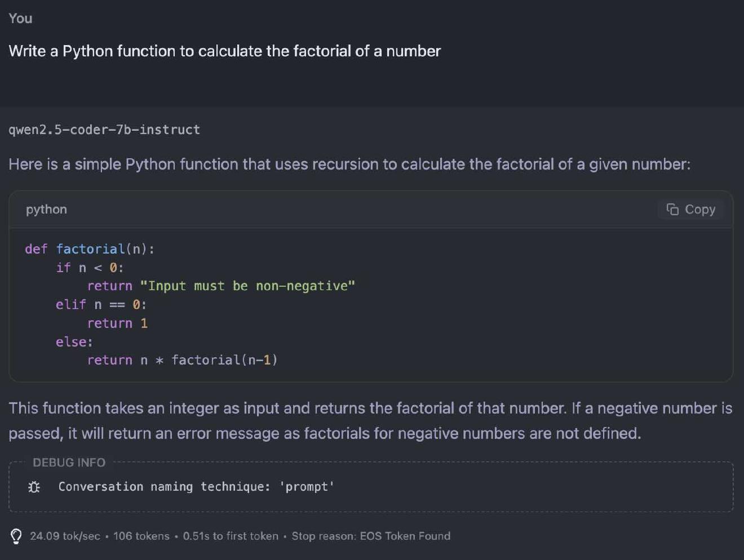Click the 0.51s to first token stat

tap(231, 536)
